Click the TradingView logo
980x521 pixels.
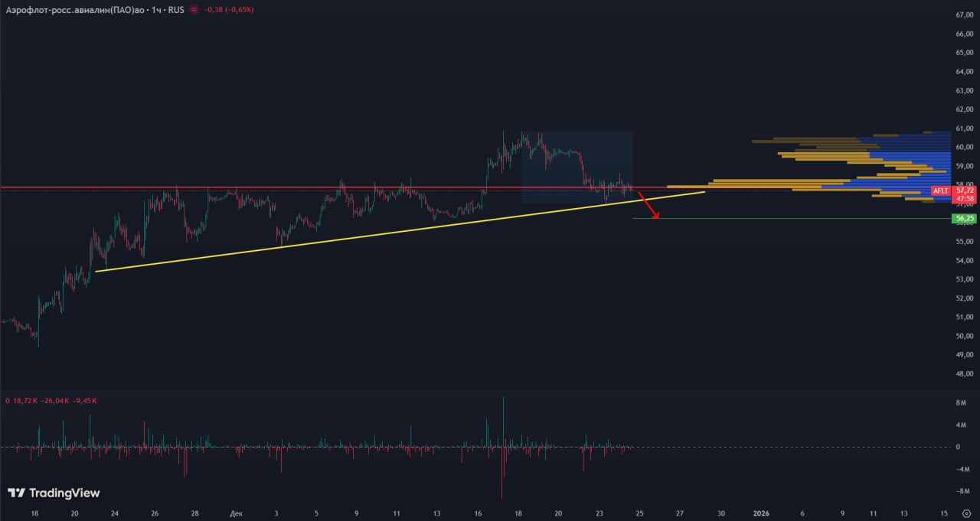[54, 493]
